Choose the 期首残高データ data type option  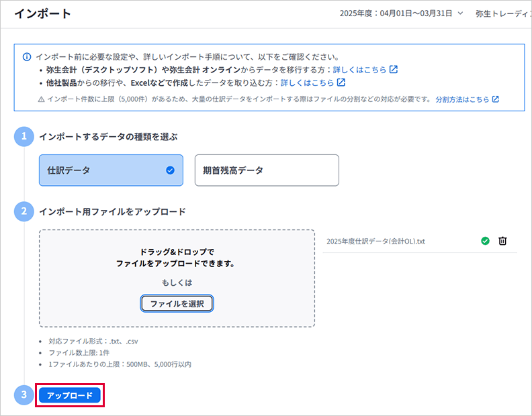point(266,170)
